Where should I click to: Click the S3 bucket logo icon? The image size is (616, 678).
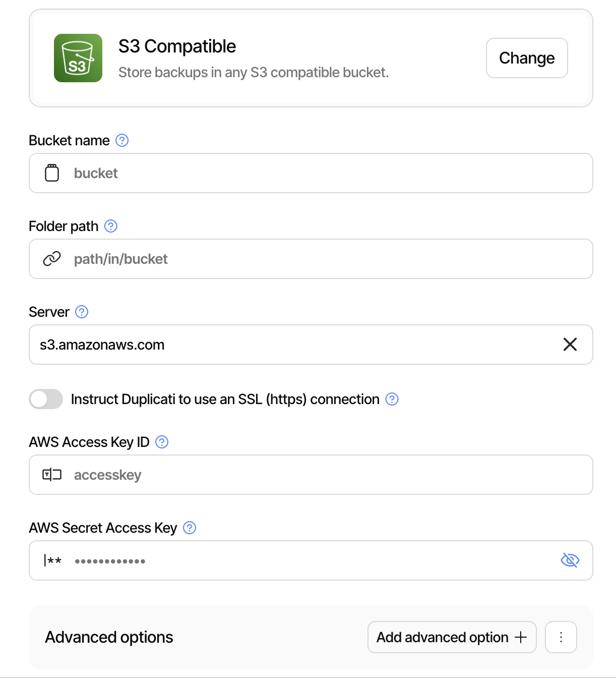coord(78,58)
